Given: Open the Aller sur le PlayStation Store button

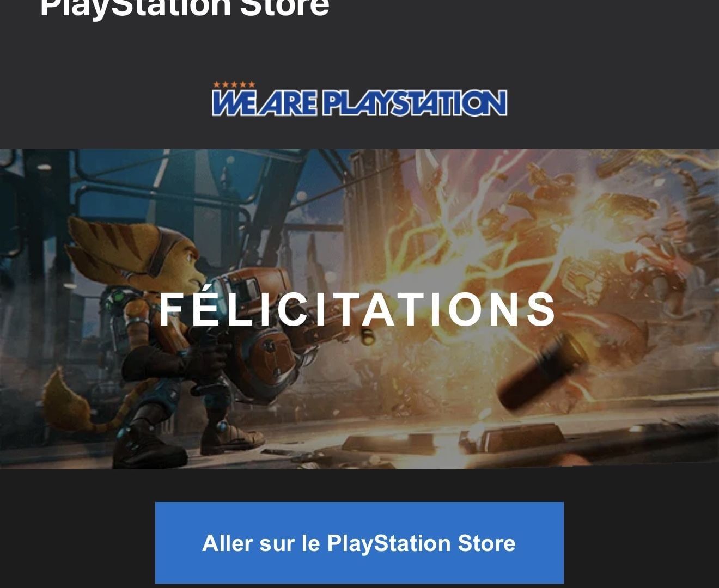Looking at the screenshot, I should click(x=359, y=543).
